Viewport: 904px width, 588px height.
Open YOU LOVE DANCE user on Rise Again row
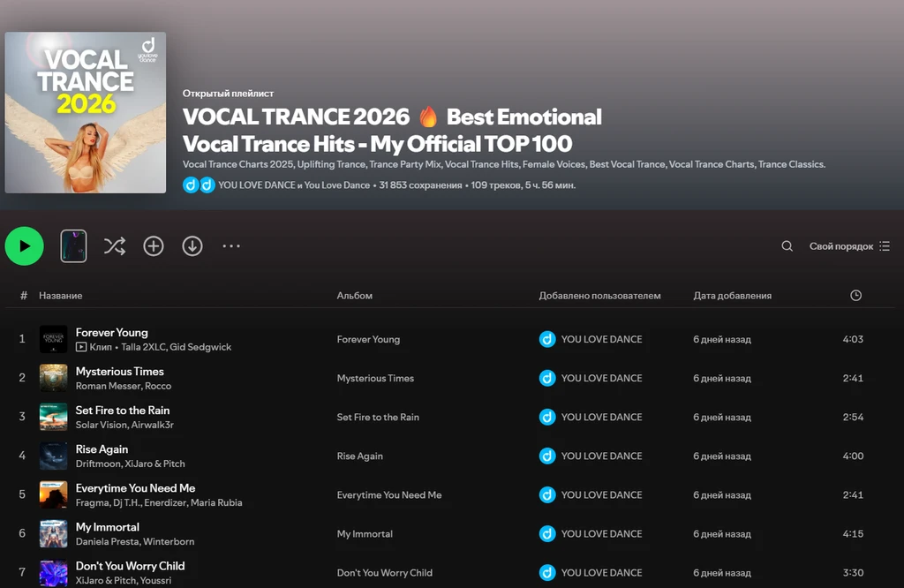[x=601, y=456]
